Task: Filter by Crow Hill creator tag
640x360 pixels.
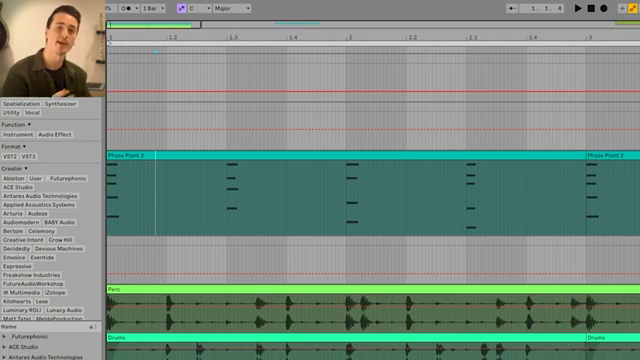Action: pyautogui.click(x=60, y=240)
